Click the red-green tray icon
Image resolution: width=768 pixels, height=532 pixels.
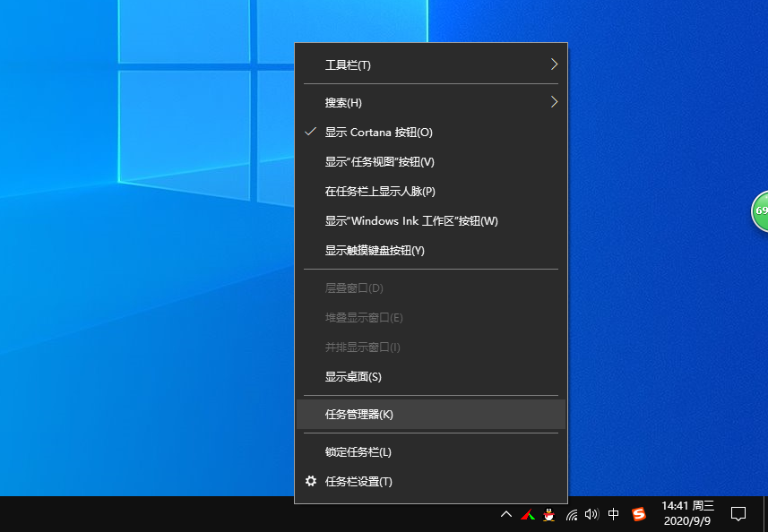pyautogui.click(x=528, y=514)
